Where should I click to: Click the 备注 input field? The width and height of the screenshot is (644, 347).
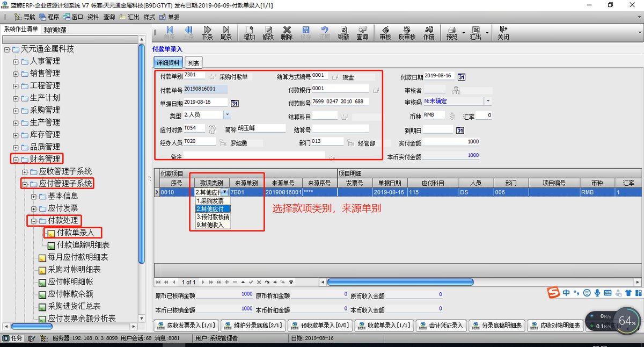[x=254, y=155]
